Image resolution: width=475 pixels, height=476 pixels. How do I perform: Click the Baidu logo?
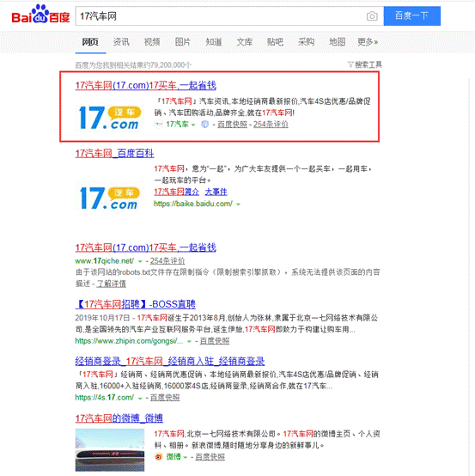[40, 15]
